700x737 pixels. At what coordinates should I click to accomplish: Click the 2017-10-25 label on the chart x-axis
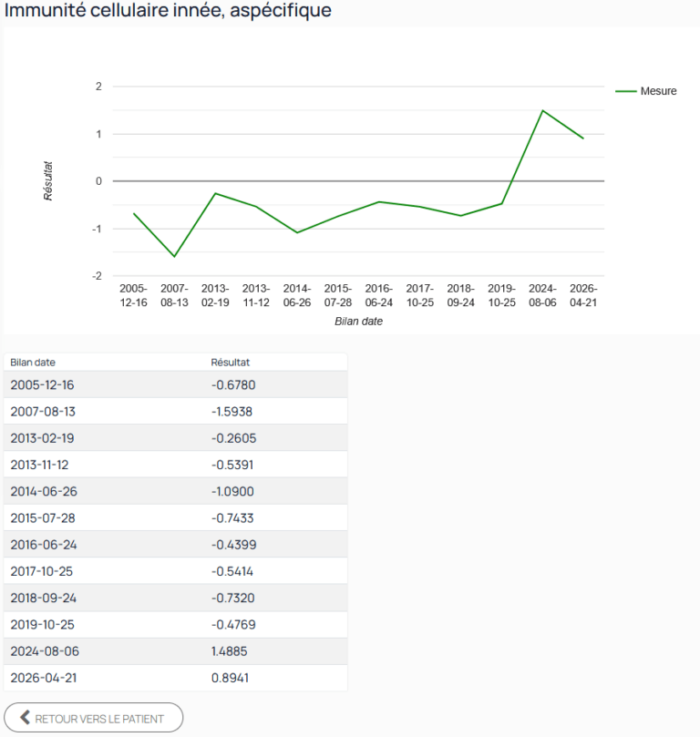[x=419, y=295]
